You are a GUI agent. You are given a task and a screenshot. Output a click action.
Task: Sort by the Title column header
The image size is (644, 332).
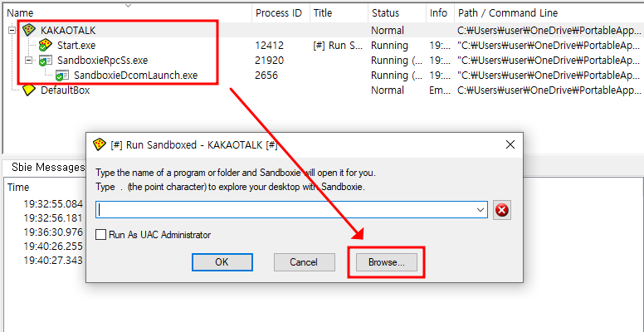[x=339, y=13]
